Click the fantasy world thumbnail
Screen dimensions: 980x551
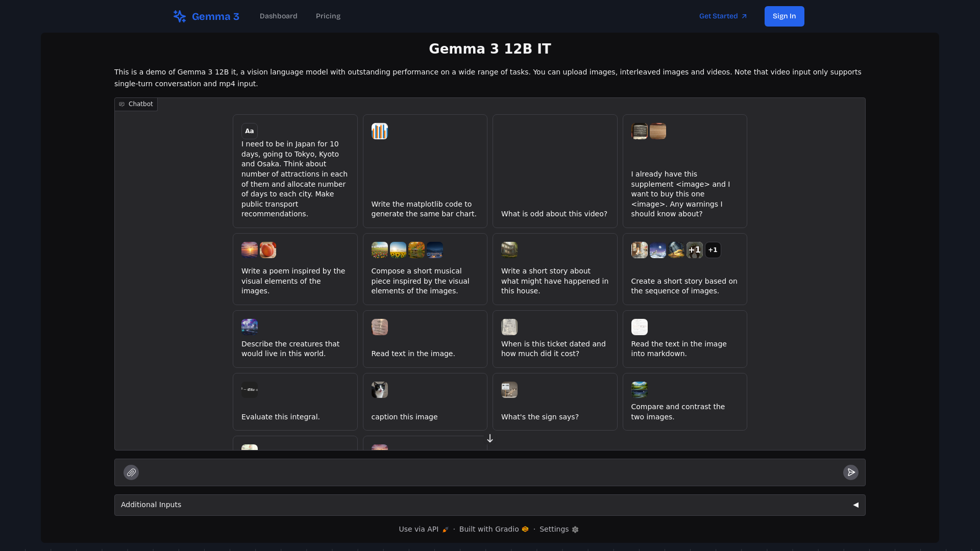click(250, 327)
